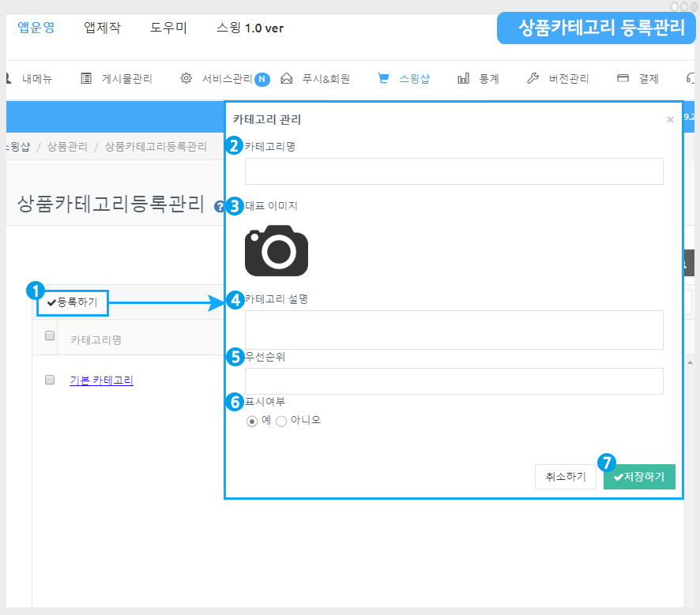Select the 예 radio button for 표시여부
Viewport: 700px width, 615px height.
(252, 421)
